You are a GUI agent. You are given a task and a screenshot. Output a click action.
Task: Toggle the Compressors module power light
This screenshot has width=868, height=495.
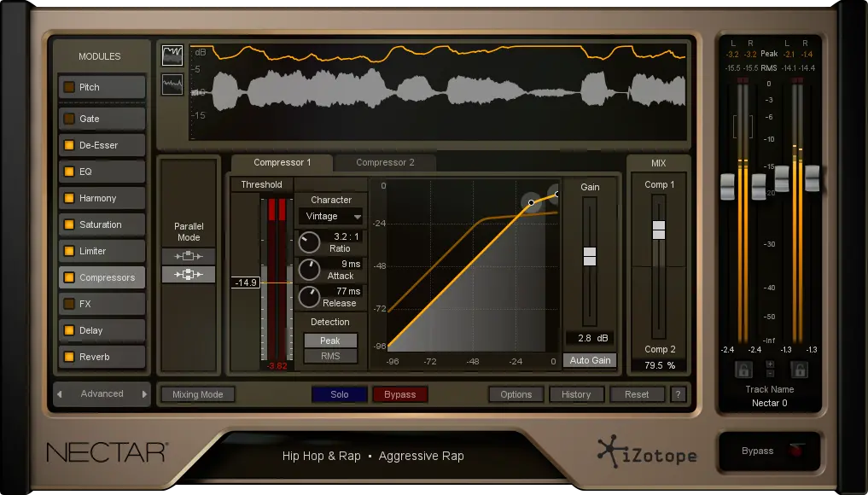69,277
